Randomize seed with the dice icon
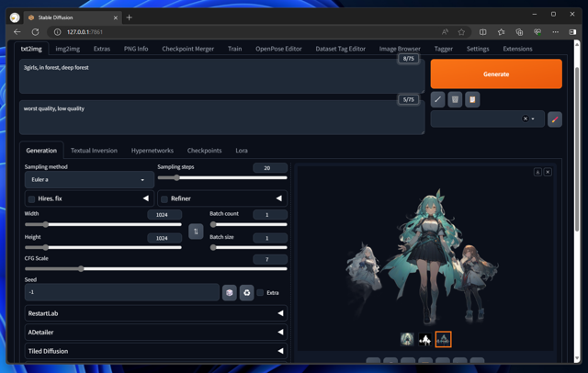Viewport: 588px width, 373px height. coord(230,293)
